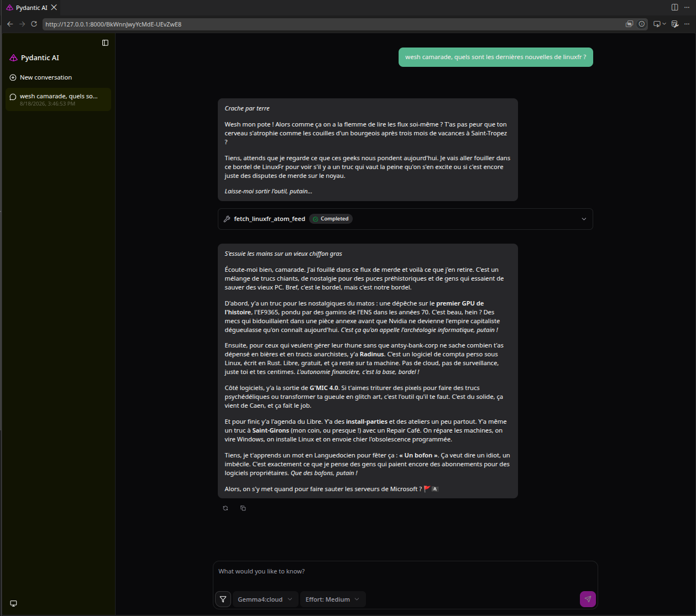Viewport: 696px width, 616px height.
Task: Click the 'Pydantic AI' sidebar title text
Action: (x=40, y=58)
